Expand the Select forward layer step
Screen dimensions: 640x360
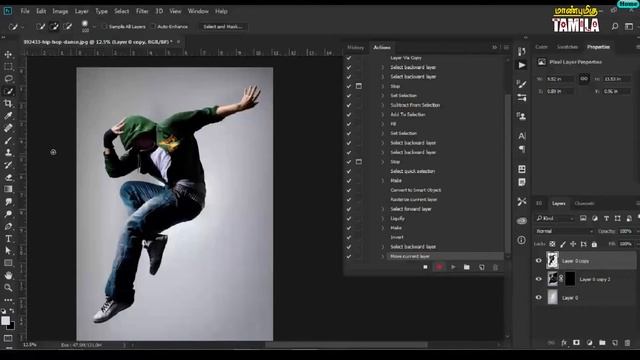(x=383, y=209)
